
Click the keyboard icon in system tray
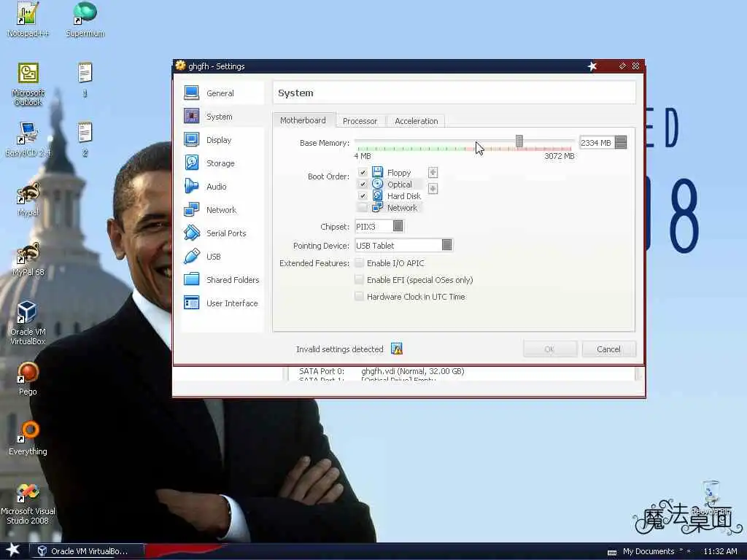click(612, 552)
